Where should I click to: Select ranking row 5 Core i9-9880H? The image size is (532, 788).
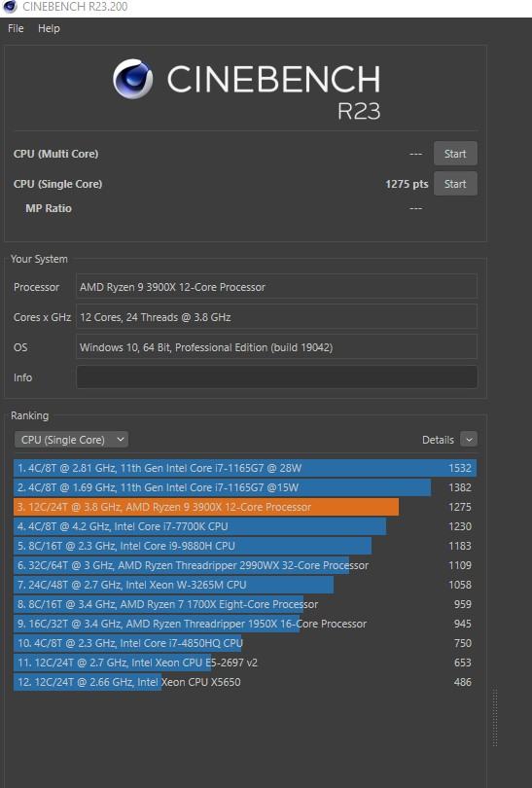coord(245,546)
